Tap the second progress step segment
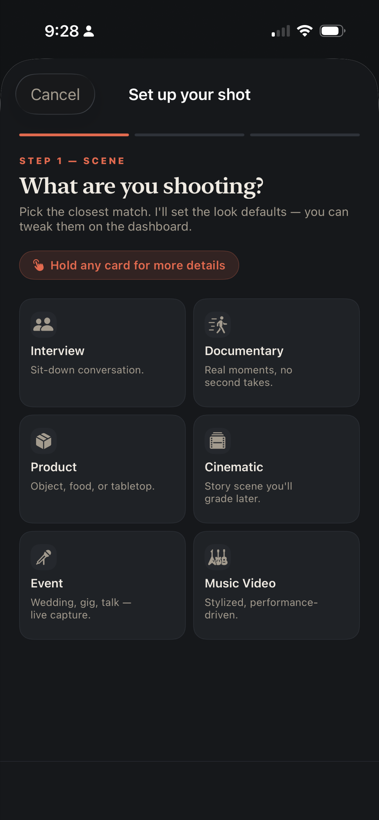Screen dimensions: 379x820 [189, 135]
